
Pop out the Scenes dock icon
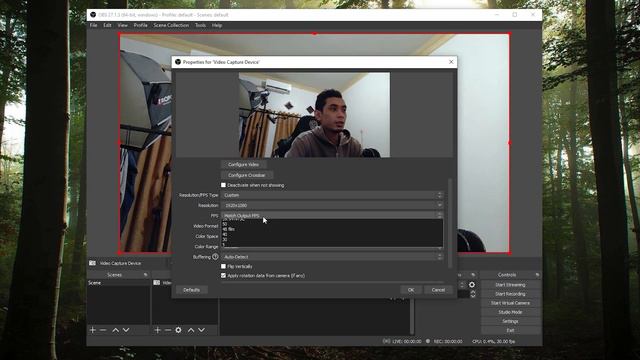[146, 275]
